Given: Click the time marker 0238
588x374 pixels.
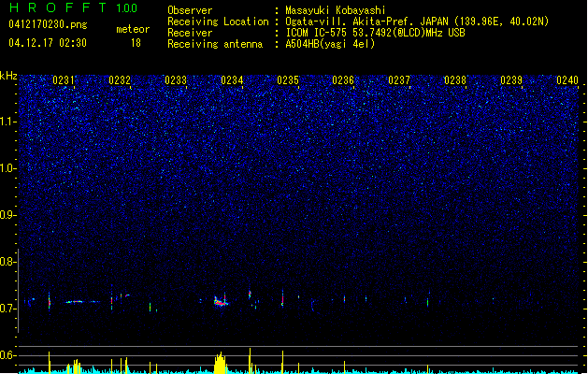Looking at the screenshot, I should (x=455, y=80).
